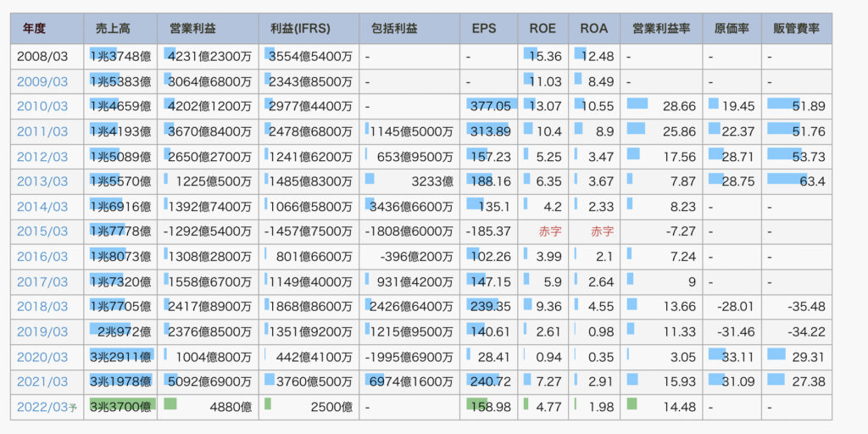Select forecast sales value 3兆3700億
The width and height of the screenshot is (868, 434).
click(120, 408)
